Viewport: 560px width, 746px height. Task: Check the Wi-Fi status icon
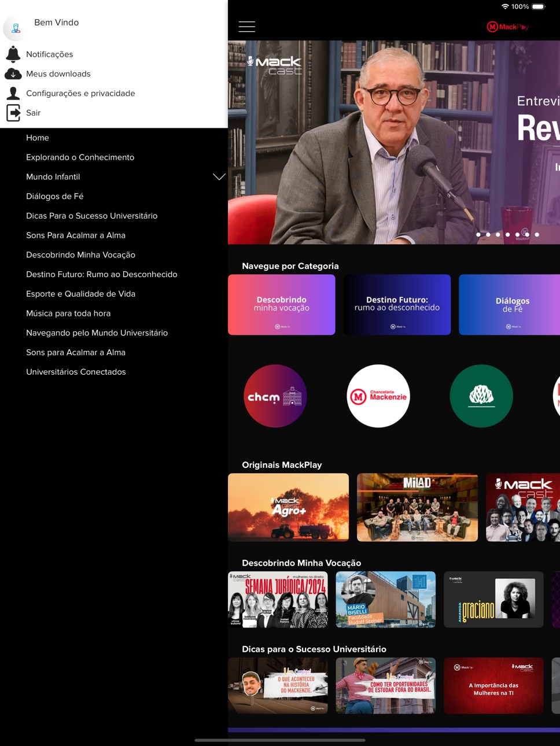coord(505,6)
